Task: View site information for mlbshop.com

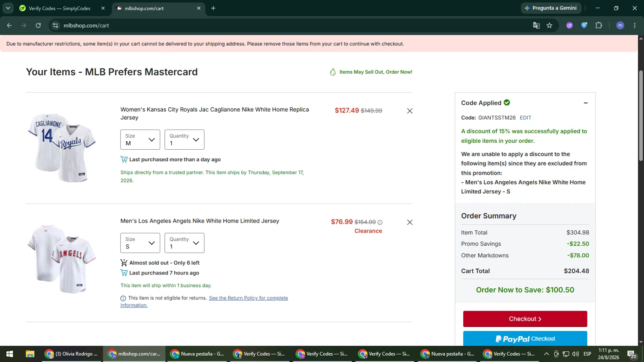Action: pos(55,25)
